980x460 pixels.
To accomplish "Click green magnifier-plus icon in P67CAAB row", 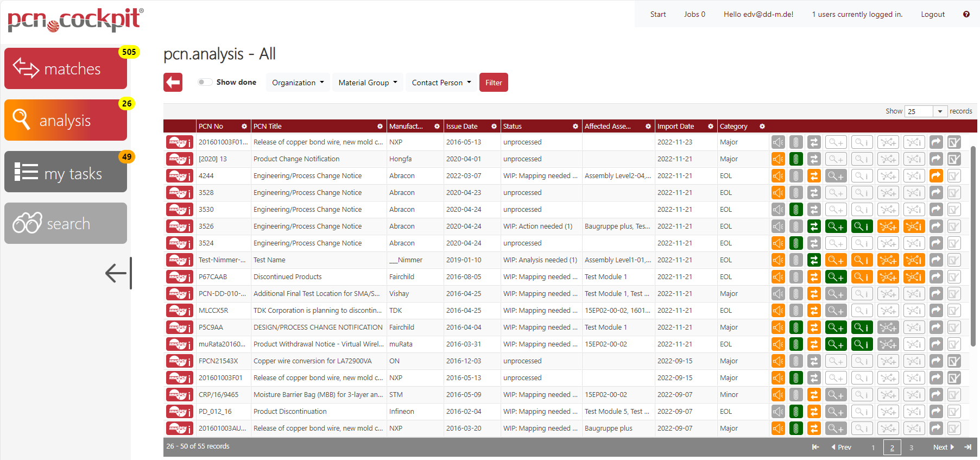I will (x=835, y=277).
